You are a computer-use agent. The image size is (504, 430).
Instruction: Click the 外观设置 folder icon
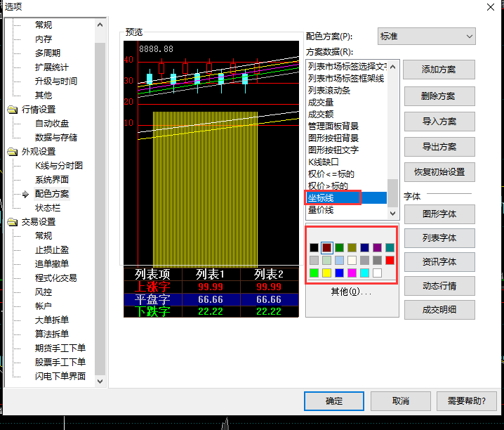coord(13,152)
